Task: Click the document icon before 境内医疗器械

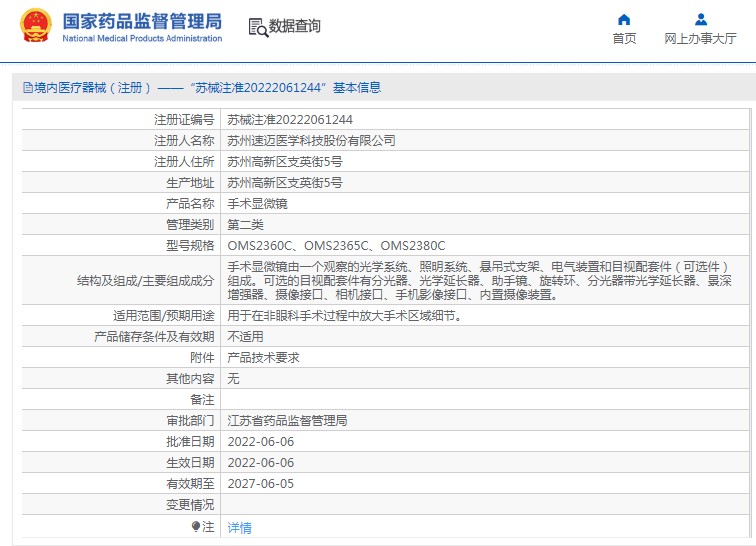Action: 28,88
